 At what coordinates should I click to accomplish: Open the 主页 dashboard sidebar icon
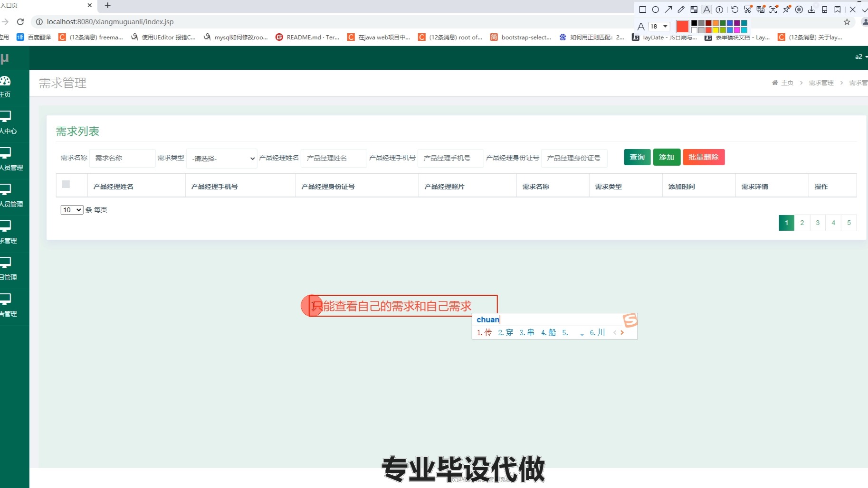coord(6,81)
